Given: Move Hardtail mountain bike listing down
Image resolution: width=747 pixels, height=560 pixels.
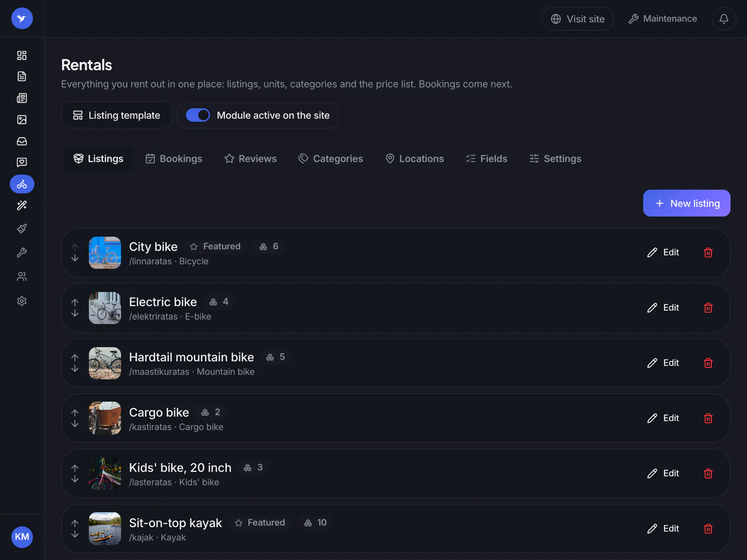Looking at the screenshot, I should [75, 369].
